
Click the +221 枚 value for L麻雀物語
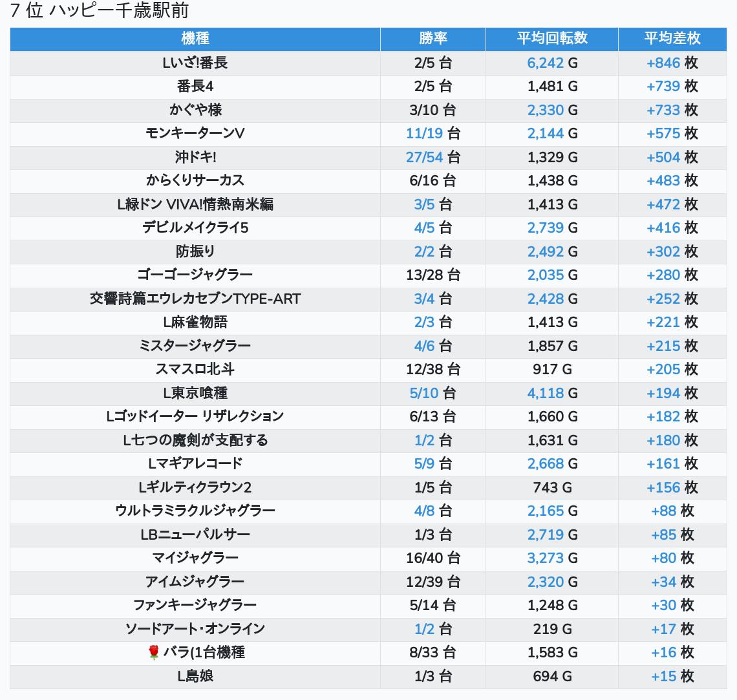click(x=672, y=323)
